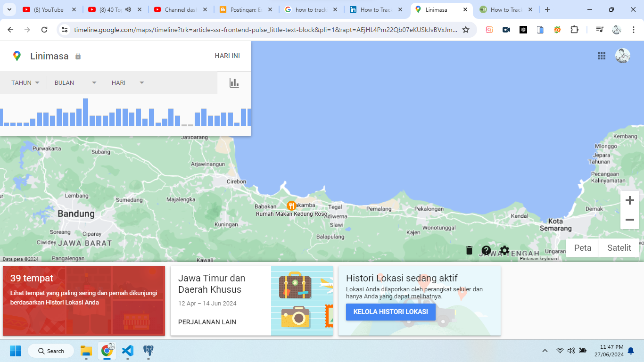The width and height of the screenshot is (644, 362).
Task: Close the Linimasa tab
Action: [465, 9]
